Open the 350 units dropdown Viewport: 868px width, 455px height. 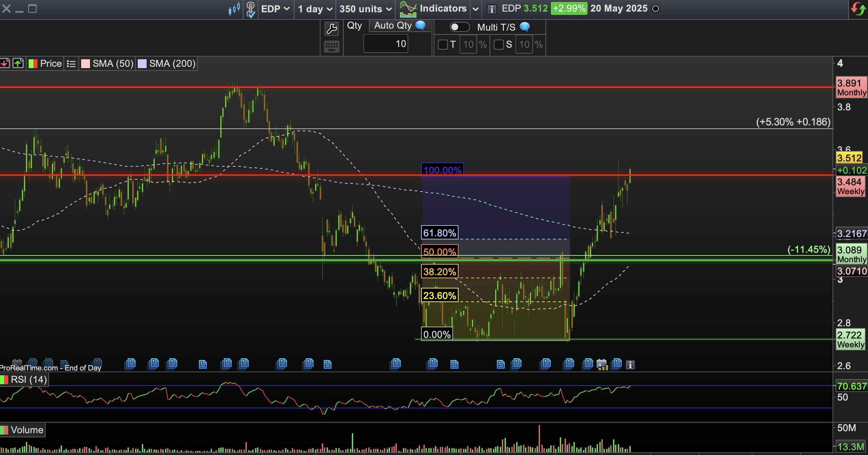(x=365, y=9)
